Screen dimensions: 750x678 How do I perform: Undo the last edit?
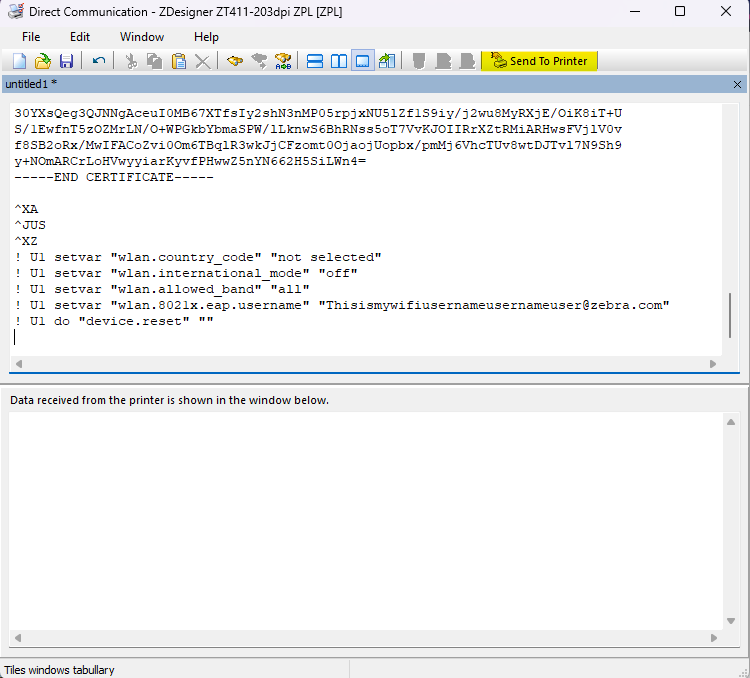[99, 61]
